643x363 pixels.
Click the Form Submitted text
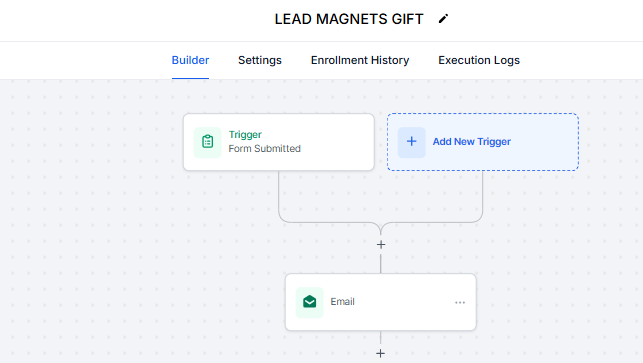tap(264, 148)
